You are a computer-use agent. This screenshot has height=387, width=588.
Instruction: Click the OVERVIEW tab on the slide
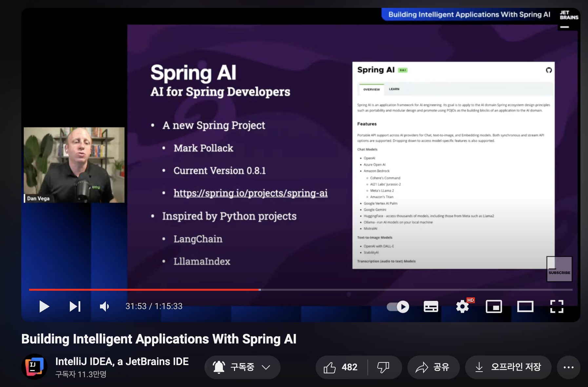click(371, 89)
